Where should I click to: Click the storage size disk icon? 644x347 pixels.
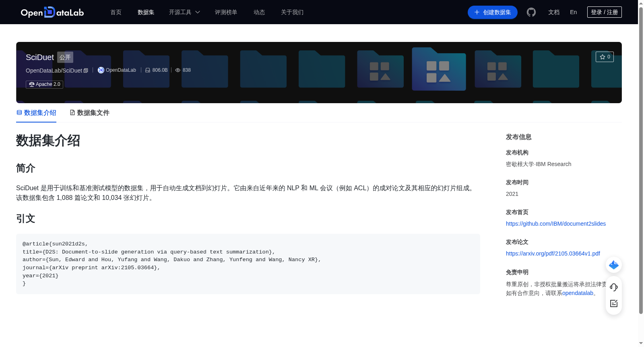(x=148, y=70)
